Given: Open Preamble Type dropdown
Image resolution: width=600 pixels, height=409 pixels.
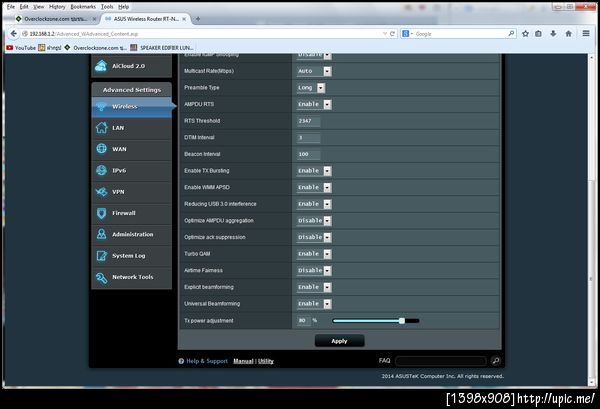Looking at the screenshot, I should 311,88.
